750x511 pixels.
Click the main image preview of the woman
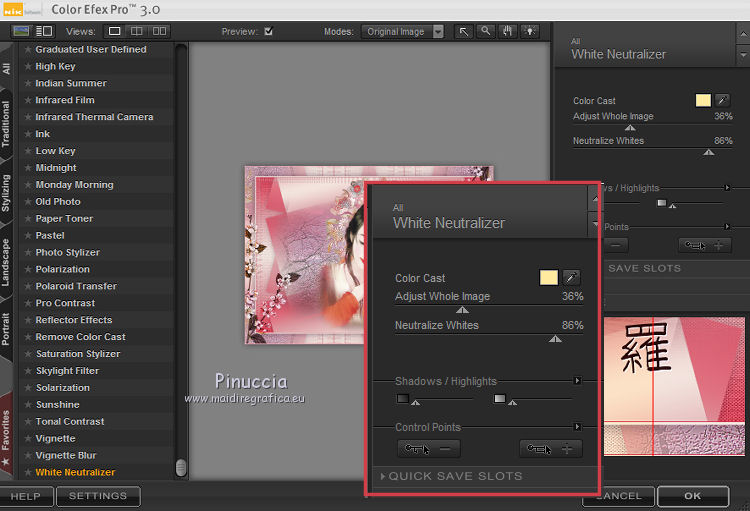[305, 255]
